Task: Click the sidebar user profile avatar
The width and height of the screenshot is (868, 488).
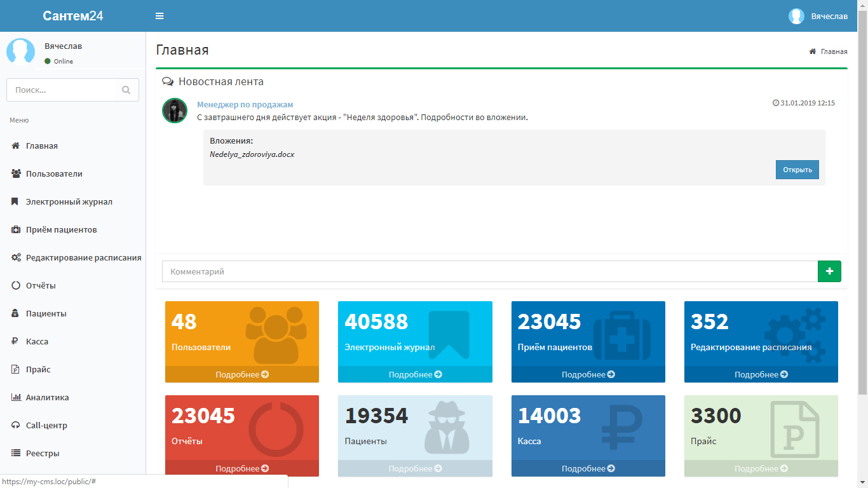Action: (20, 51)
